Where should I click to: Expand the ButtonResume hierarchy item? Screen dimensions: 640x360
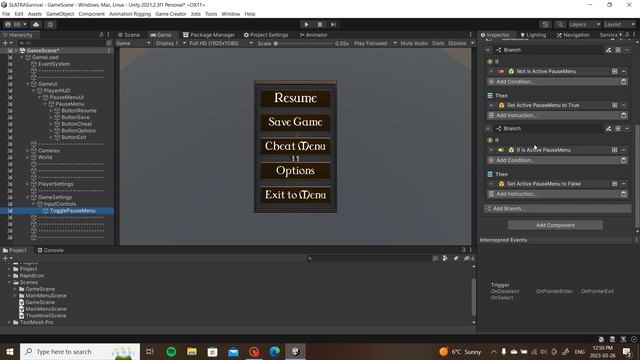click(x=51, y=111)
